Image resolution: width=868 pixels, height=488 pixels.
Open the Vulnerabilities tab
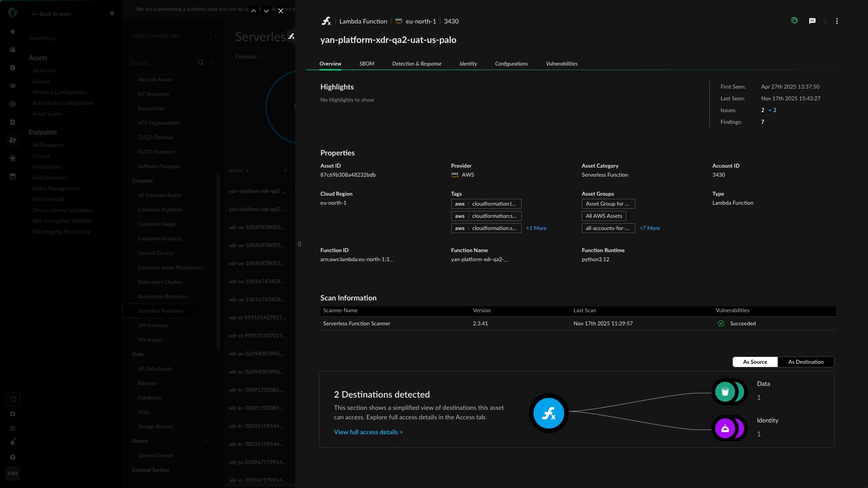pos(561,64)
